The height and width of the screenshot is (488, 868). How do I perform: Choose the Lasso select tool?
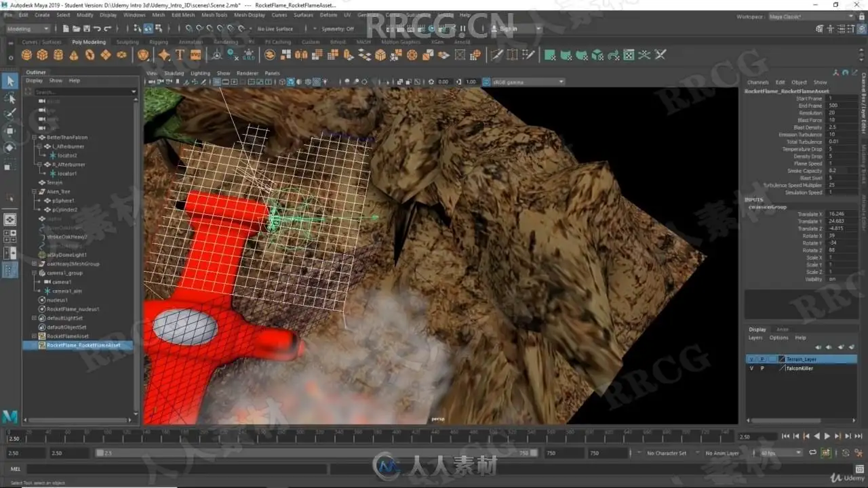click(x=9, y=98)
